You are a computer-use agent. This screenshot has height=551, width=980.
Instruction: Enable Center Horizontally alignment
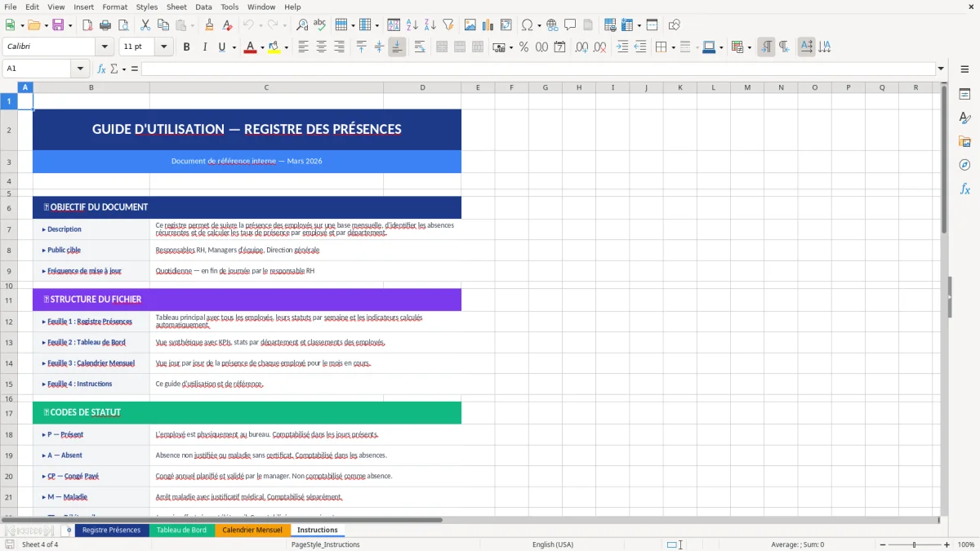click(321, 47)
